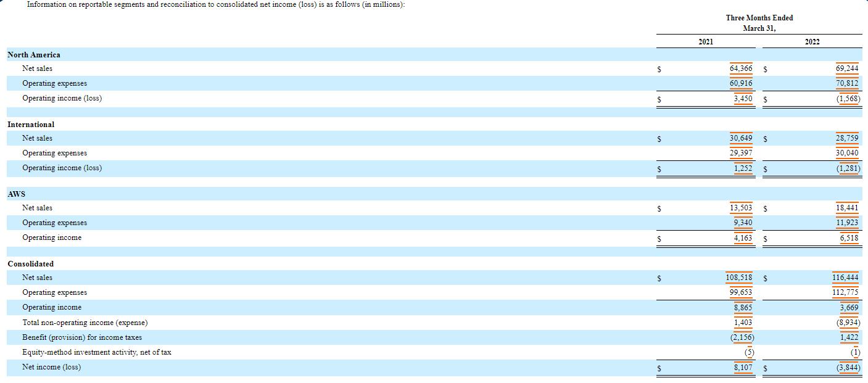The height and width of the screenshot is (383, 868).
Task: Select International 2022 operating expenses 30,040
Action: point(847,153)
